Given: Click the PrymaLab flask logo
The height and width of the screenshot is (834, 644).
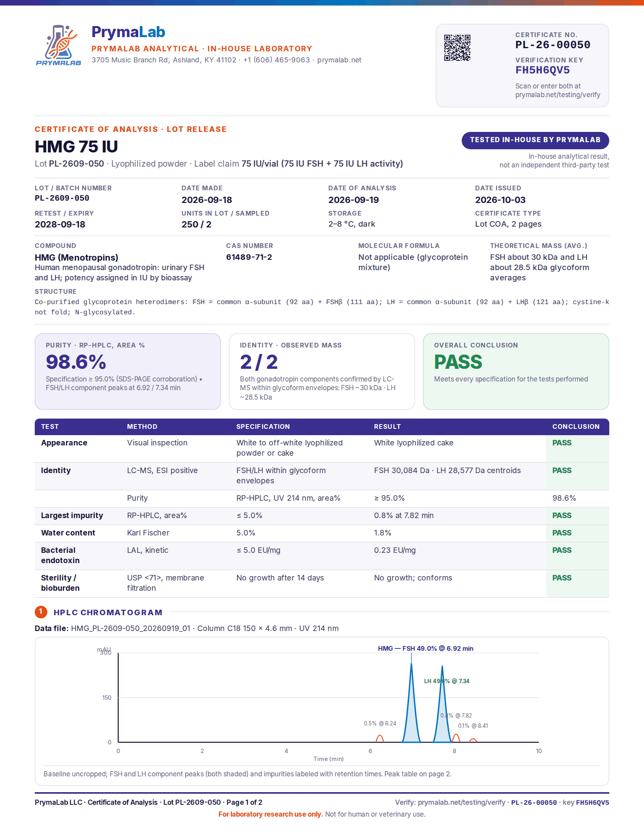Looking at the screenshot, I should [58, 45].
